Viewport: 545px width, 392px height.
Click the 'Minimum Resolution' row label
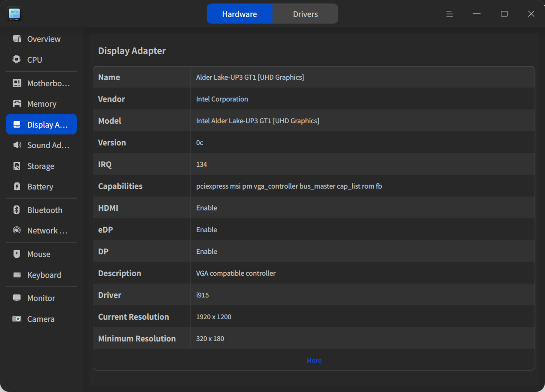137,338
